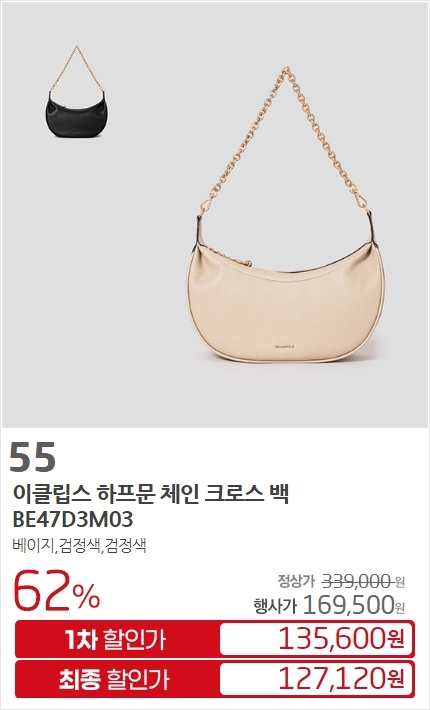Image resolution: width=430 pixels, height=710 pixels.
Task: Click the beige half-moon chain bag image
Action: point(286,215)
